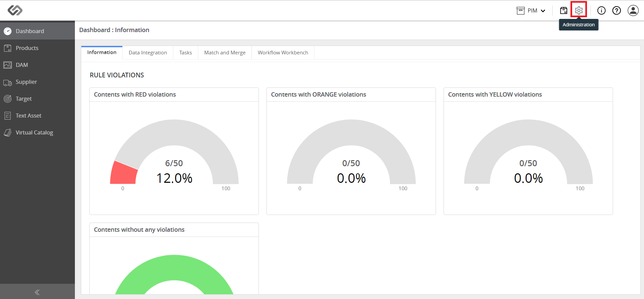Click the Target bullseye icon in sidebar
Screen dimensions: 644x299
[x=7, y=99]
